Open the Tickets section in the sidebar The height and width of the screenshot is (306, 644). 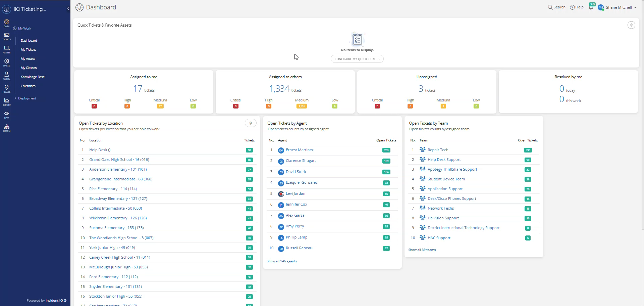point(6,36)
